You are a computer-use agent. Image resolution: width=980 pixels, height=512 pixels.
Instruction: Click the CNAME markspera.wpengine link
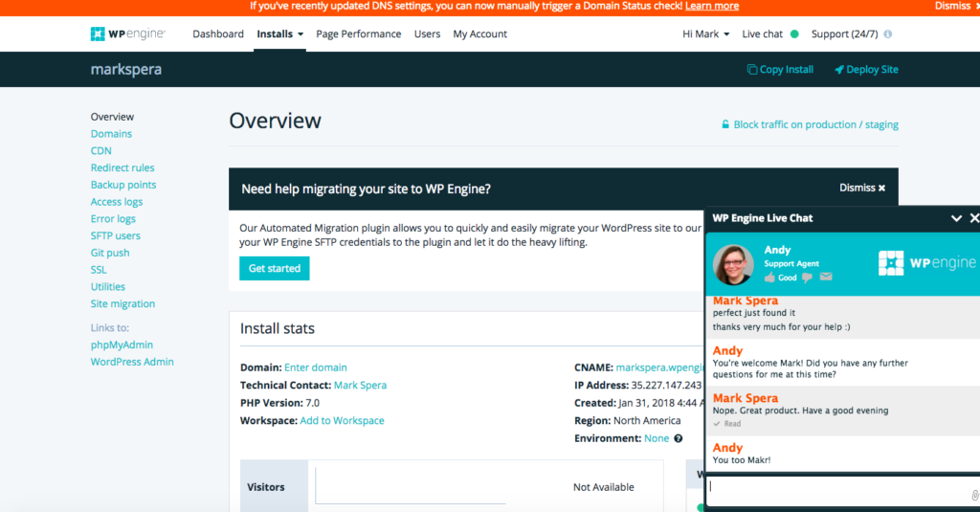click(659, 367)
